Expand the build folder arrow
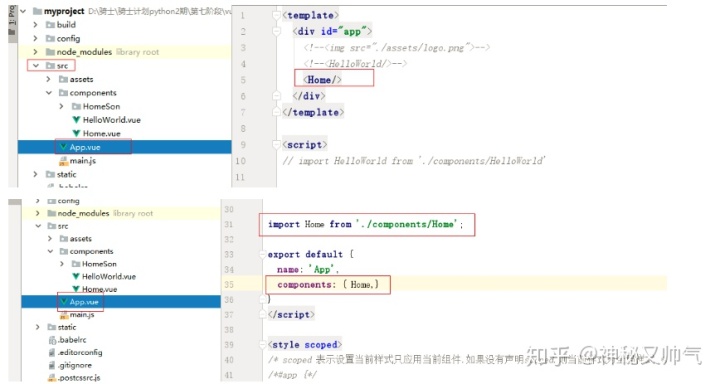 (35, 25)
